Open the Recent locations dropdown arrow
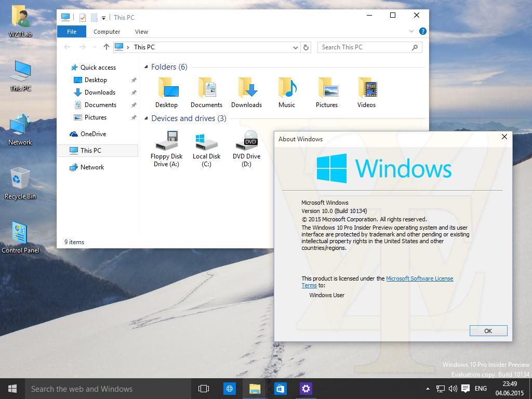Image resolution: width=532 pixels, height=399 pixels. pyautogui.click(x=95, y=47)
